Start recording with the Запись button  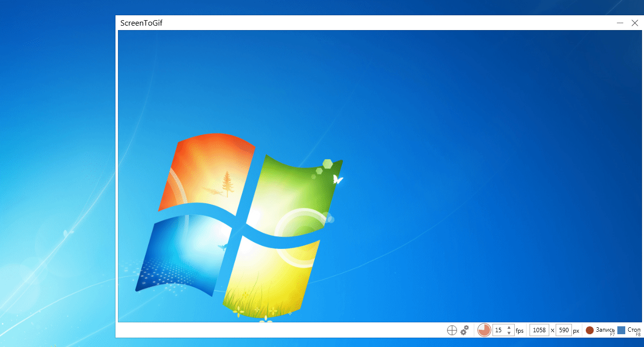point(600,330)
